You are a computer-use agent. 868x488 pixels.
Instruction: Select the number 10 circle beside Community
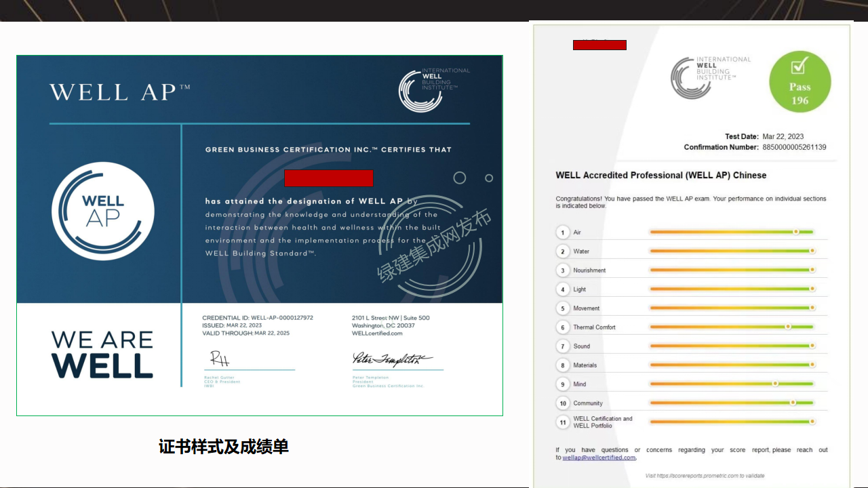pos(562,403)
